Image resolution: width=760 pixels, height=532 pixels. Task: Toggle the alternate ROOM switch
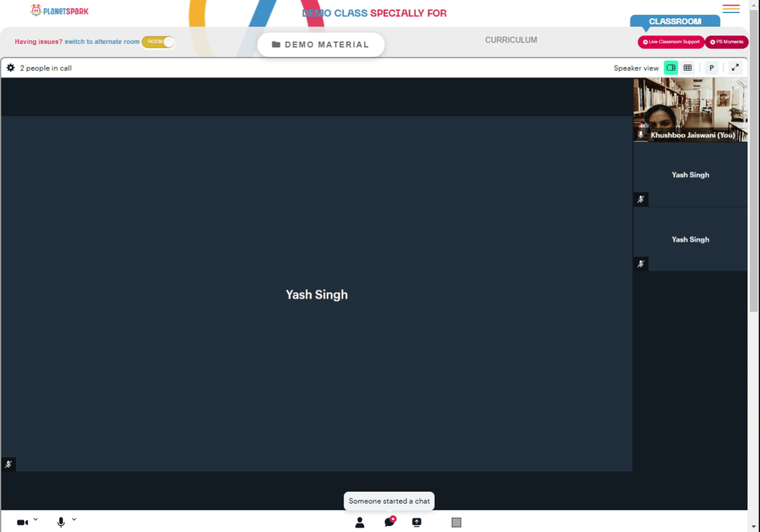pos(158,42)
